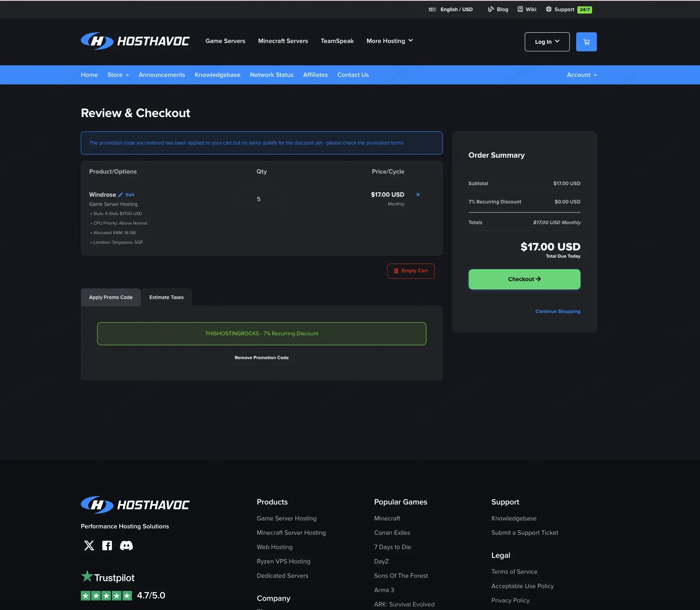Go to Home in blue navbar
Screen dimensions: 700x610
pos(89,75)
